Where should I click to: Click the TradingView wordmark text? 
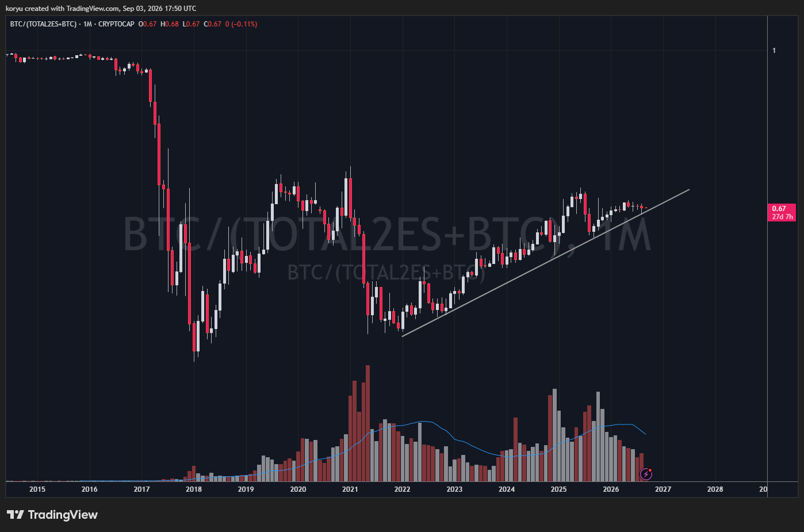(x=63, y=515)
